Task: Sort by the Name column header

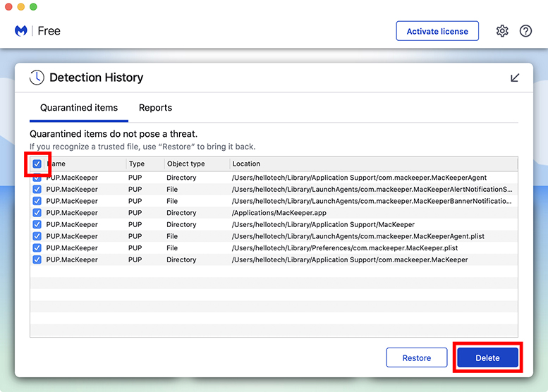Action: pyautogui.click(x=85, y=164)
